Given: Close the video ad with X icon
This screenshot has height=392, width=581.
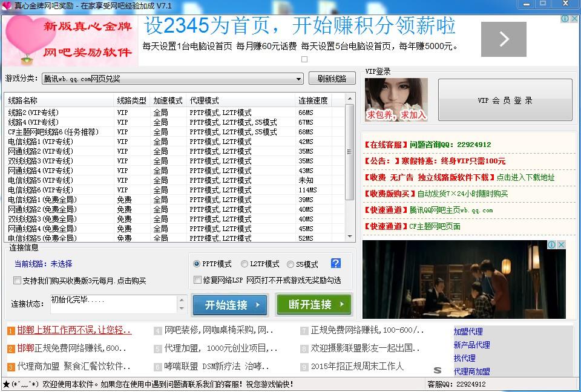Looking at the screenshot, I should [x=562, y=244].
